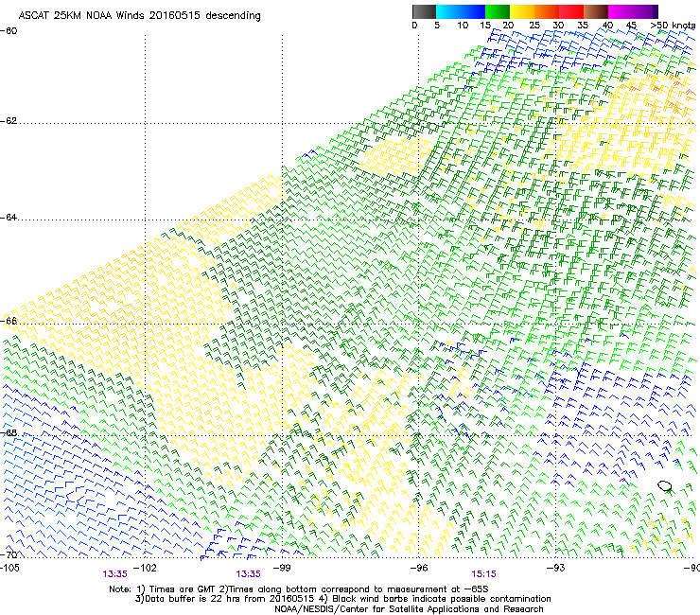Click the 'NOAA/NESDIS/Center for Satellite Applications and Research' credit
Image resolution: width=700 pixels, height=615 pixels.
(409, 609)
